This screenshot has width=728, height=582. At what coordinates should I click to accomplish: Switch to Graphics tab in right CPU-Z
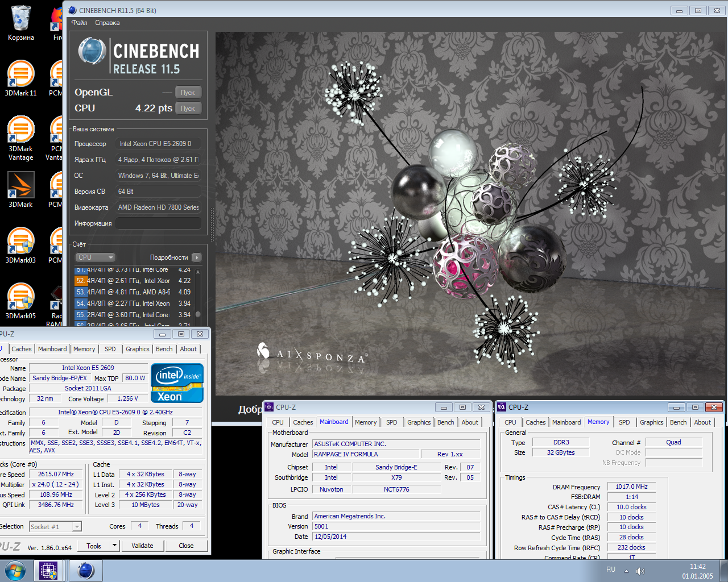(x=652, y=422)
